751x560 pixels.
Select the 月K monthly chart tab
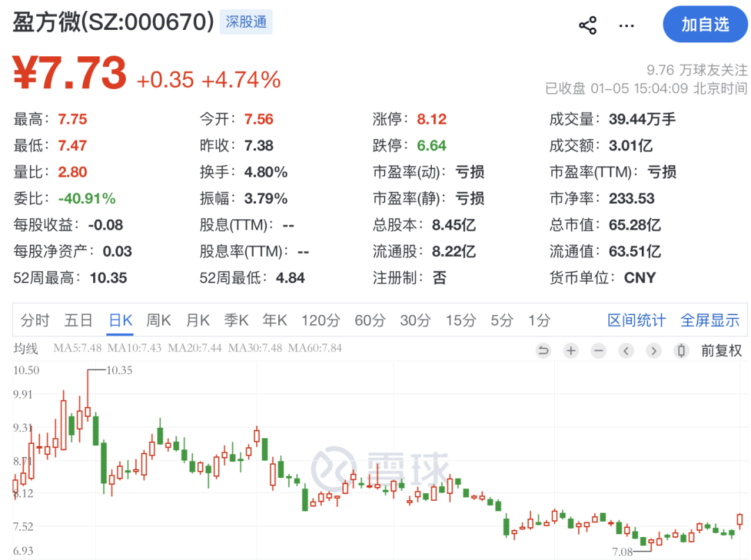(197, 320)
